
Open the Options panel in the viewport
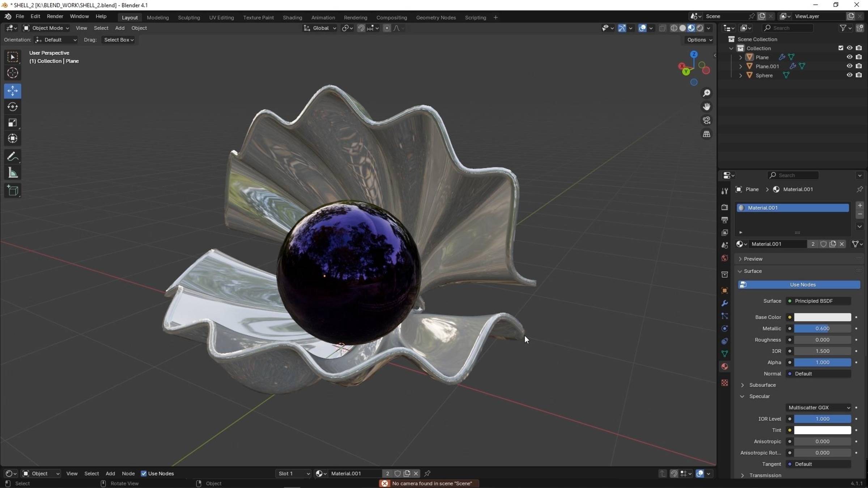tap(698, 40)
